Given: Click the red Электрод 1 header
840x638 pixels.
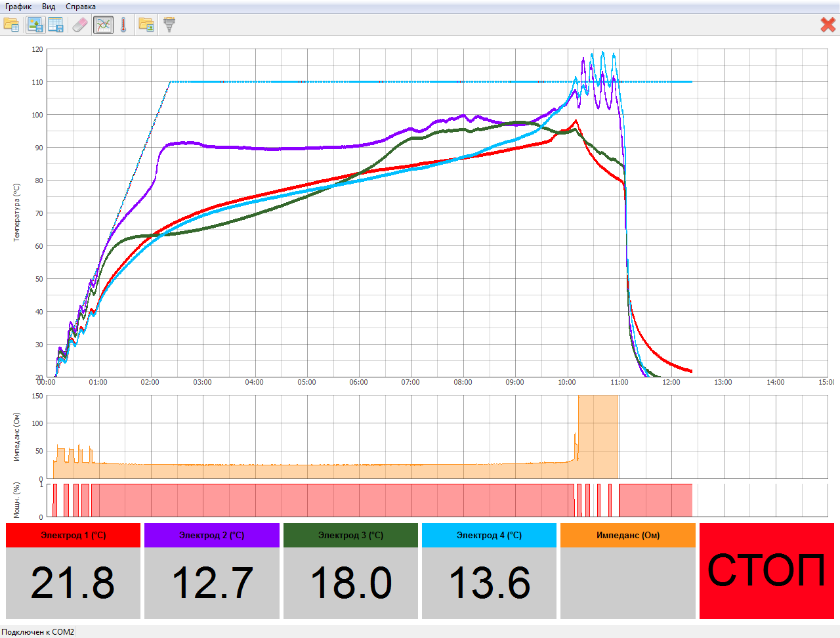Looking at the screenshot, I should coord(73,535).
